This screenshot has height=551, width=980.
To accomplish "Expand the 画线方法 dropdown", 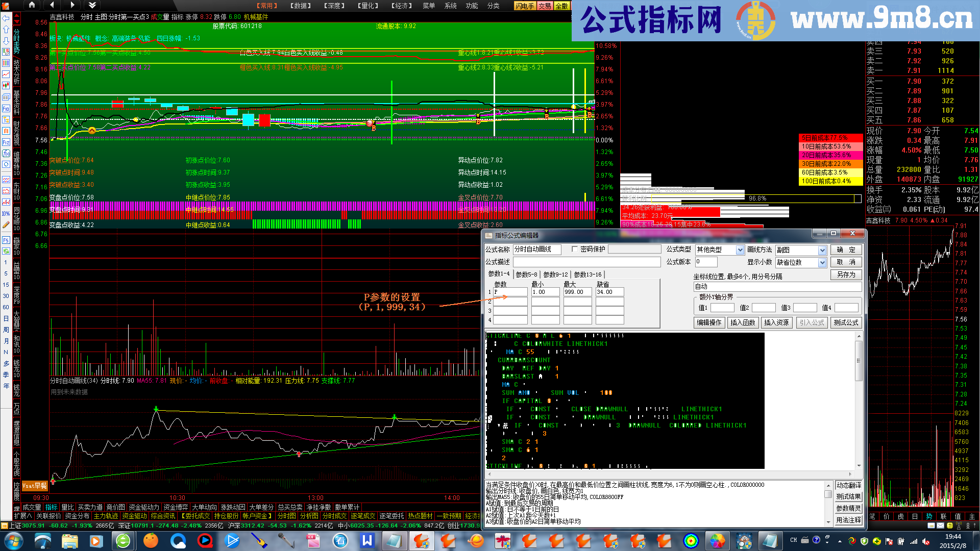I will pyautogui.click(x=822, y=250).
